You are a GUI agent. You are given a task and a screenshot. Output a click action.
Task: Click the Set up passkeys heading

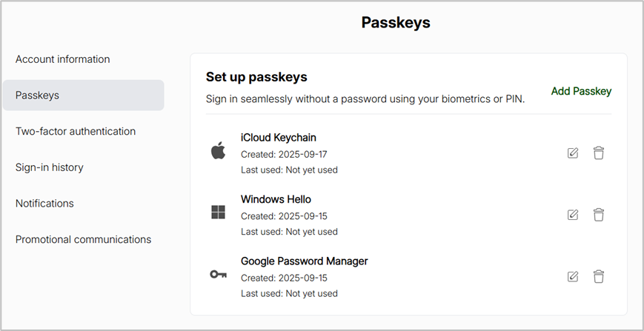256,77
